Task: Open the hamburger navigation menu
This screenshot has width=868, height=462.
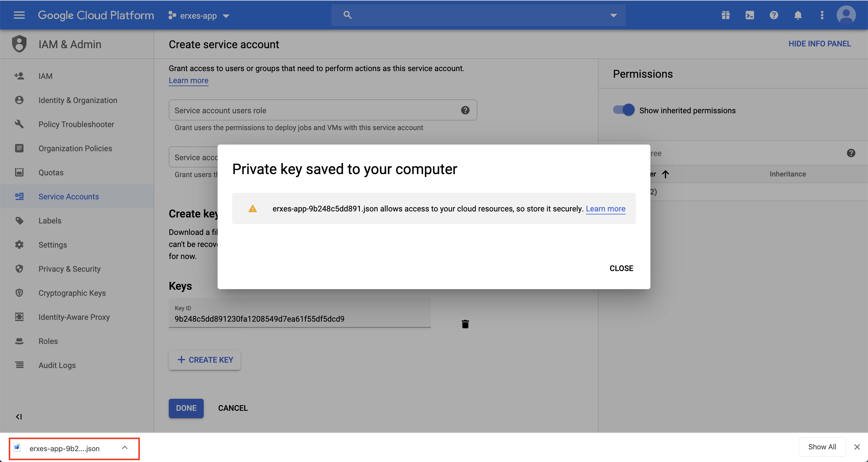Action: tap(19, 15)
